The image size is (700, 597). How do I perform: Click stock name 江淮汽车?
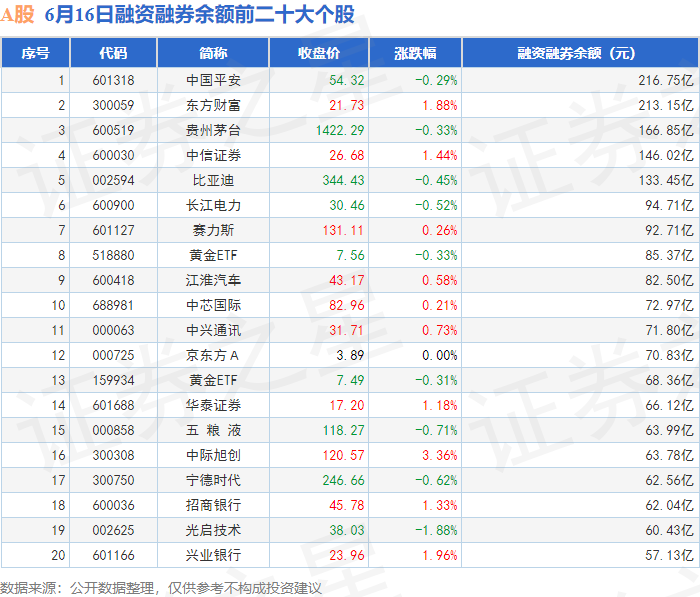pyautogui.click(x=213, y=280)
